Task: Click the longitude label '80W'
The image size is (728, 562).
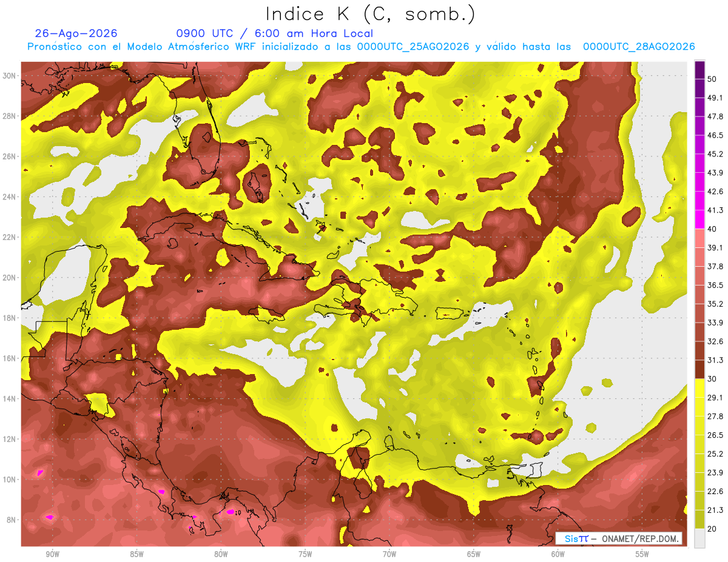Action: 221,555
